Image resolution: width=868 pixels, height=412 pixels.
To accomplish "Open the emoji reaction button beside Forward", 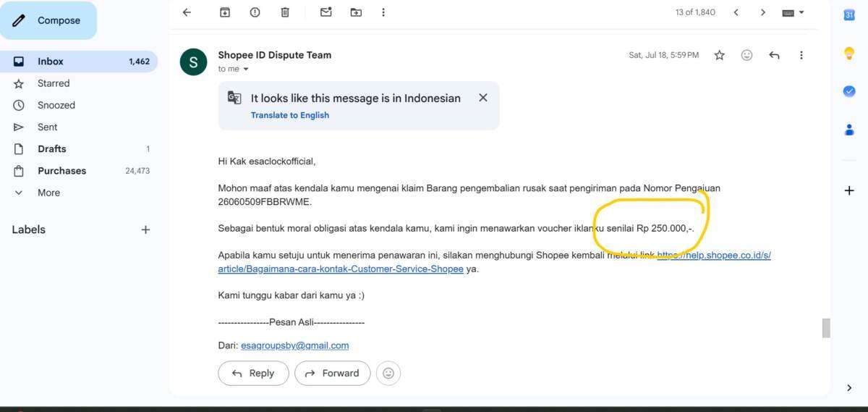I will click(388, 373).
